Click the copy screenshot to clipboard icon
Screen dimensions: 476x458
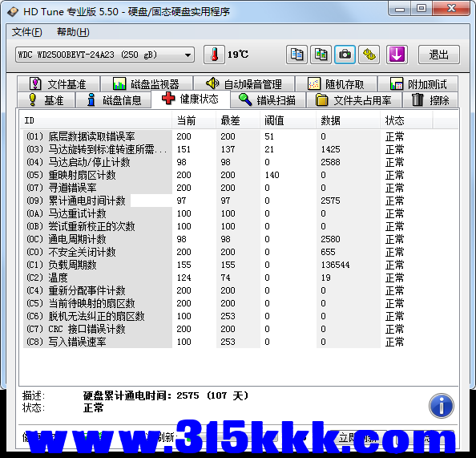pyautogui.click(x=321, y=55)
